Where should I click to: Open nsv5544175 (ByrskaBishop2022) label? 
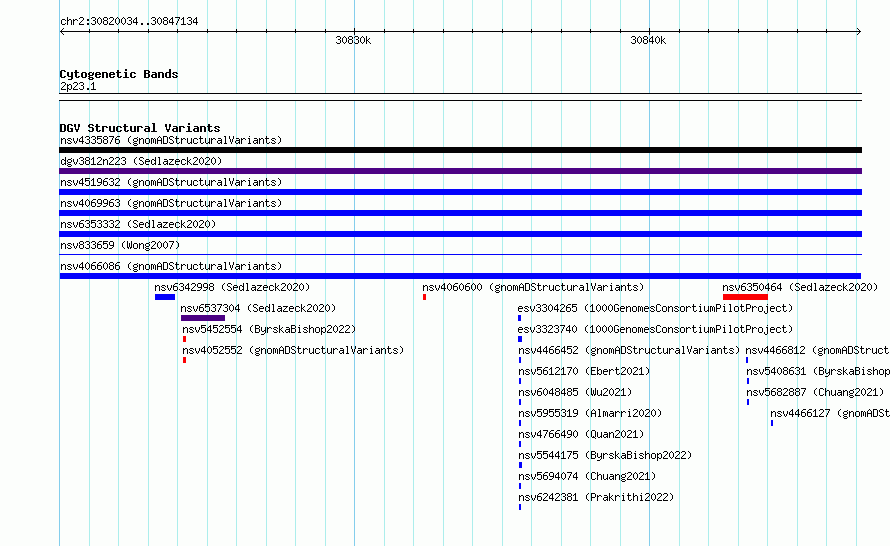(605, 455)
